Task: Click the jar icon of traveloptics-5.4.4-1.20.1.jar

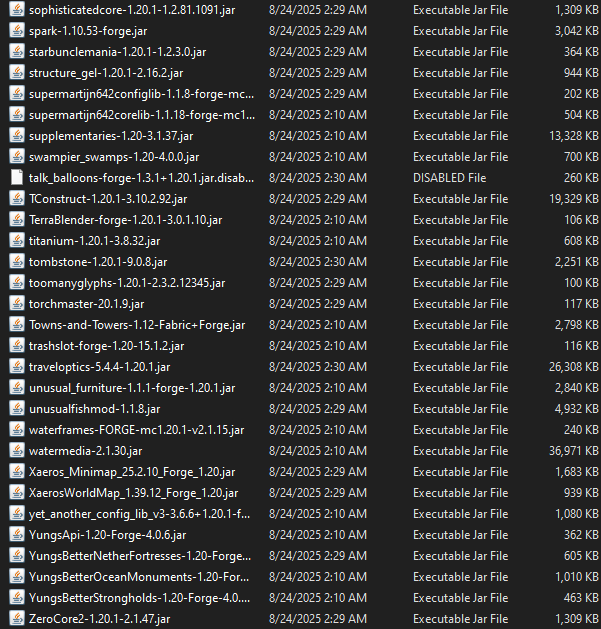Action: coord(17,367)
